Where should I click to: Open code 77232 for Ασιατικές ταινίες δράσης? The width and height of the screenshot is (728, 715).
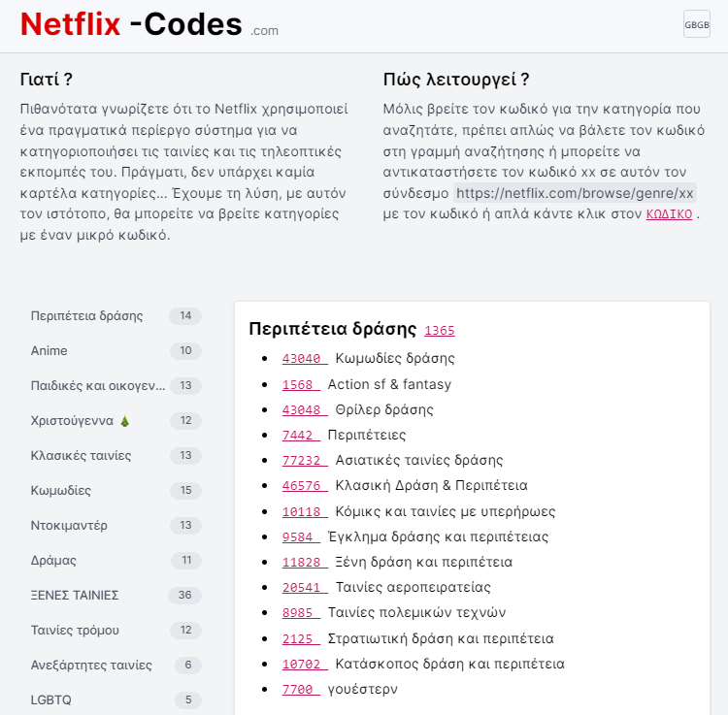click(x=305, y=460)
